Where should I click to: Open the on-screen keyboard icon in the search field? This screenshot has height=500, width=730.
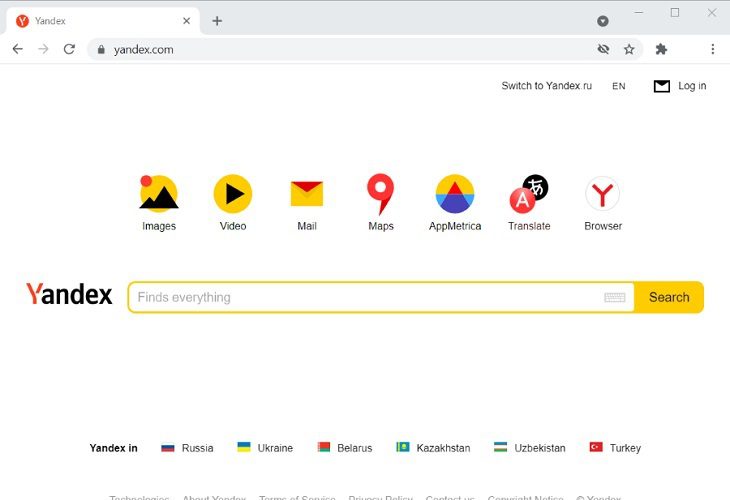point(615,297)
